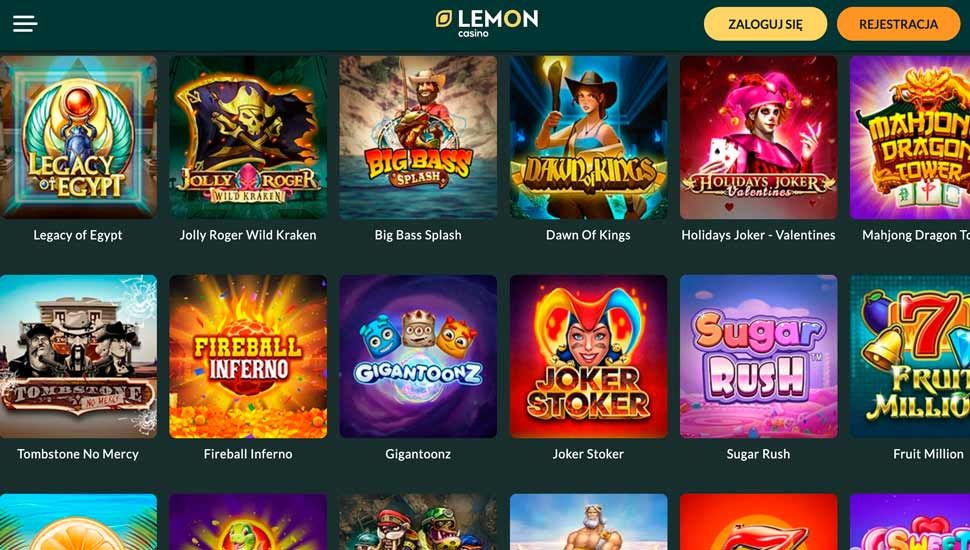
Task: Open the Zeus game thumbnail in bottom row
Action: point(588,522)
